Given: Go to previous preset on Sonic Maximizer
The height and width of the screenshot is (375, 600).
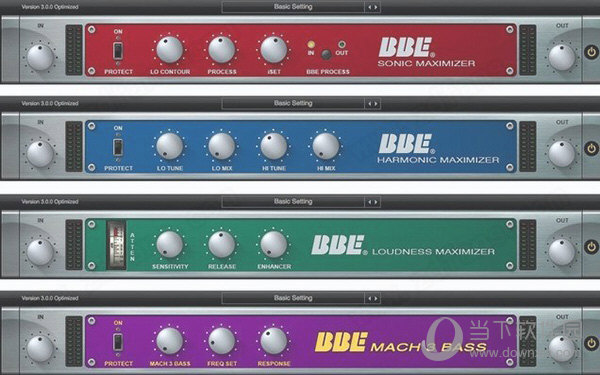Looking at the screenshot, I should (369, 7).
